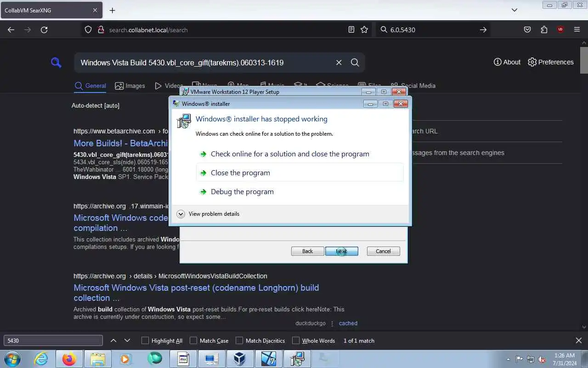Open the Firefox hamburger application menu
The image size is (588, 368).
pos(577,29)
